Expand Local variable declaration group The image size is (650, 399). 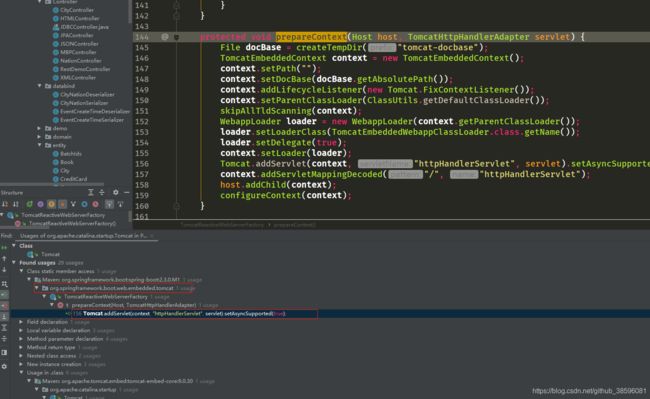(22, 330)
